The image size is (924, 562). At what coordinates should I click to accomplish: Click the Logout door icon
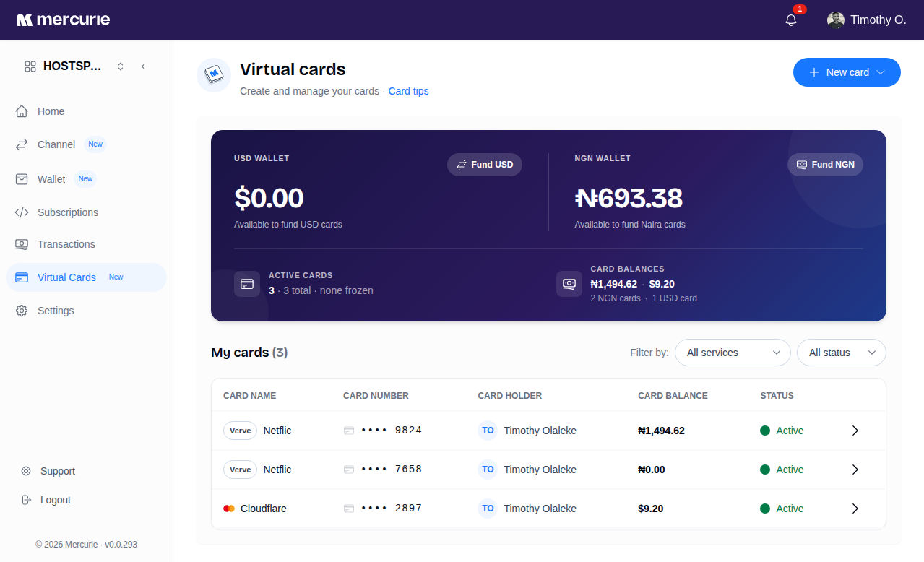(x=26, y=500)
